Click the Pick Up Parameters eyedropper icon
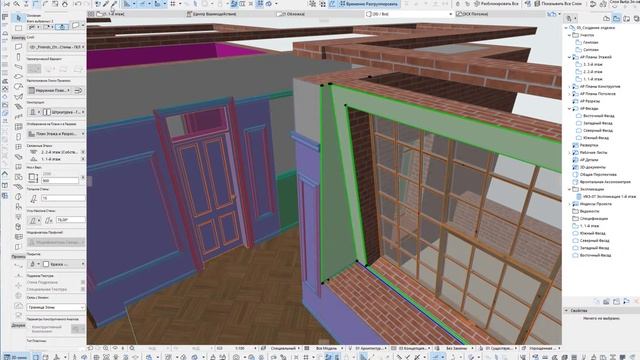 106,4
